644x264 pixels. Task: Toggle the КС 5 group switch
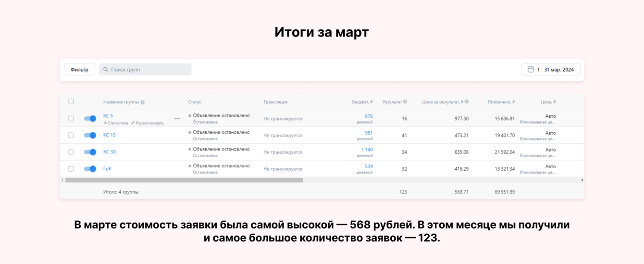coord(90,118)
